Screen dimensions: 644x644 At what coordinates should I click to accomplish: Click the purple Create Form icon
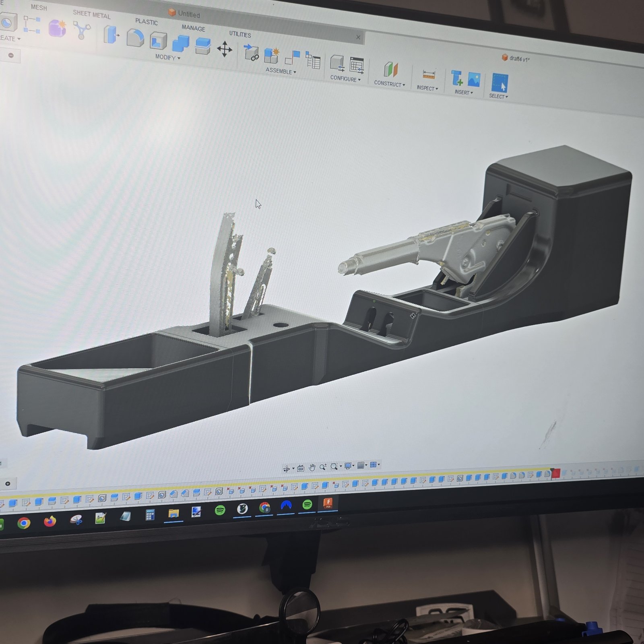point(57,28)
